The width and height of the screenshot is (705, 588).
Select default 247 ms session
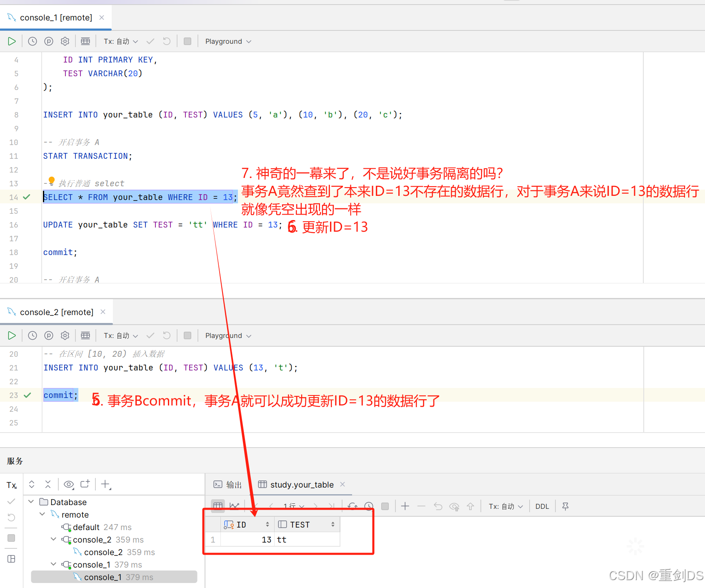[97, 527]
